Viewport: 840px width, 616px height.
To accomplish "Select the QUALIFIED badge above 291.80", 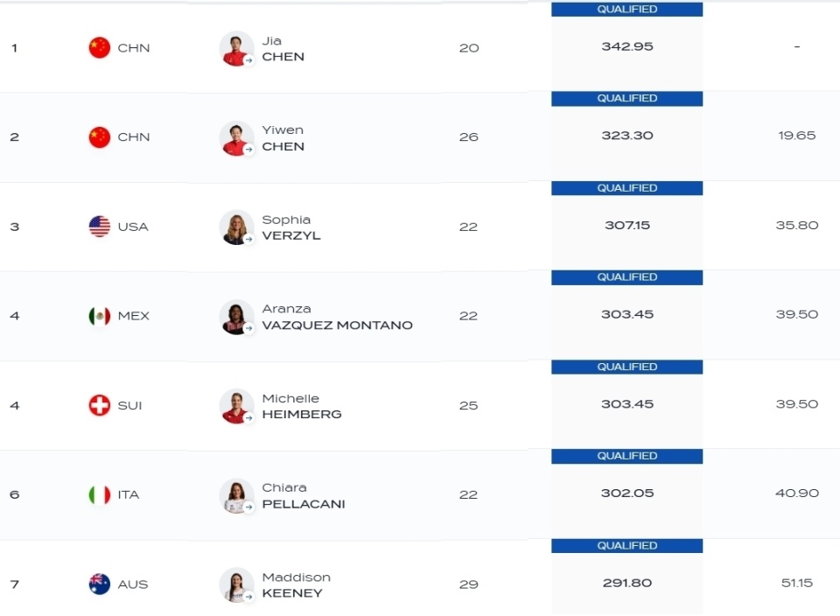I will pyautogui.click(x=626, y=546).
